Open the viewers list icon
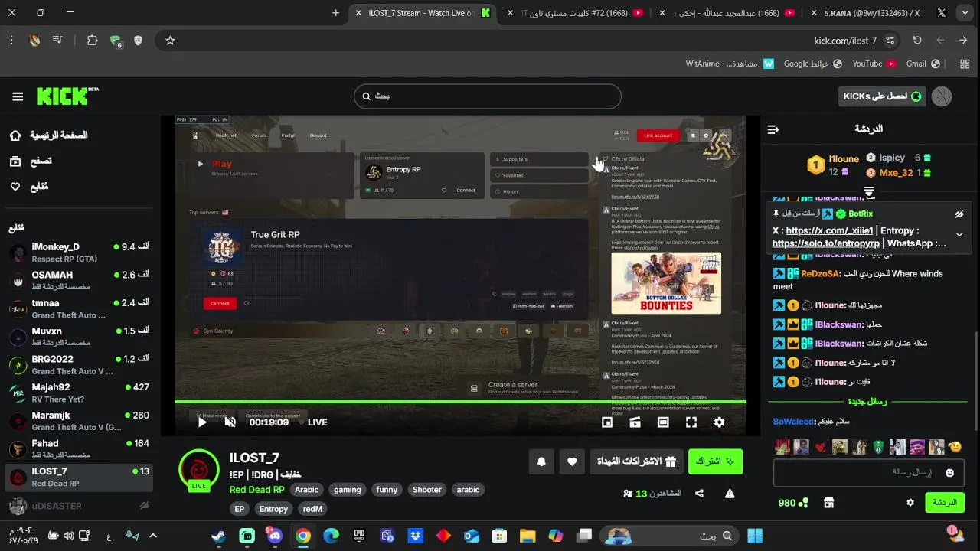The image size is (980, 551). (628, 494)
